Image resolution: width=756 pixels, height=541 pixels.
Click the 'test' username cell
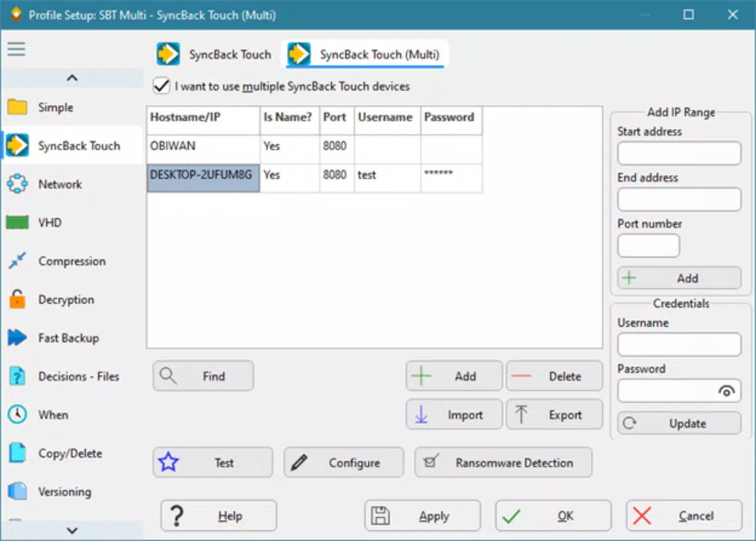tap(387, 179)
